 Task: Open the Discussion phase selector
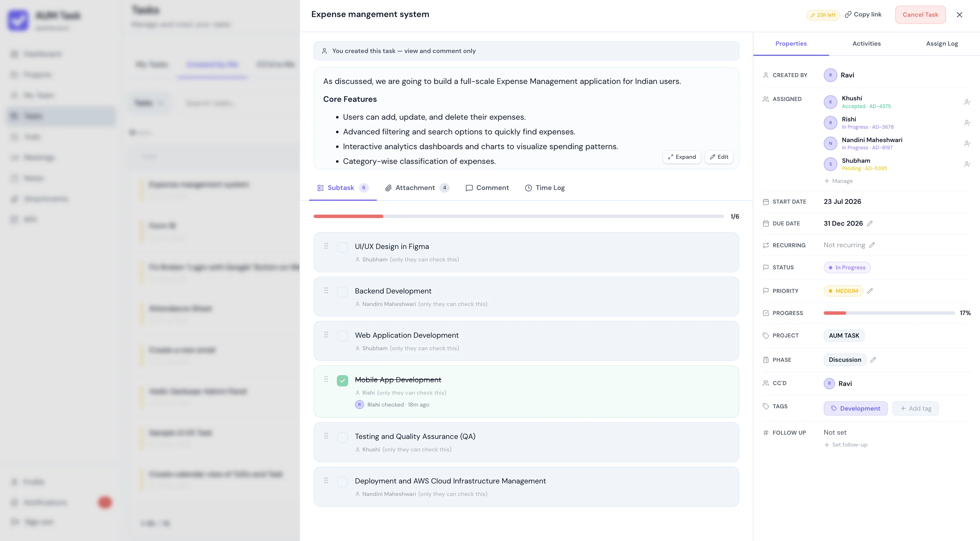[x=844, y=360]
